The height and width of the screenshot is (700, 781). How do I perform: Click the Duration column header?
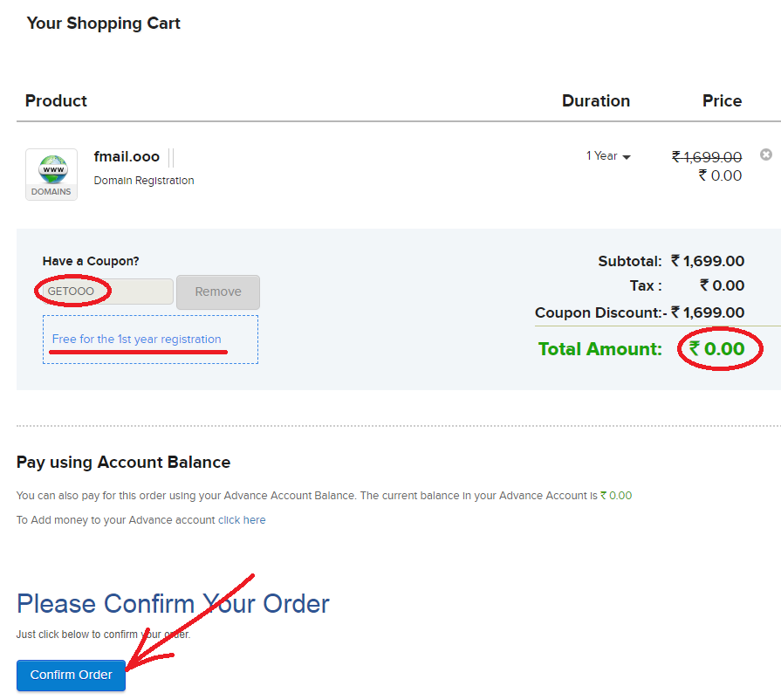[x=596, y=100]
